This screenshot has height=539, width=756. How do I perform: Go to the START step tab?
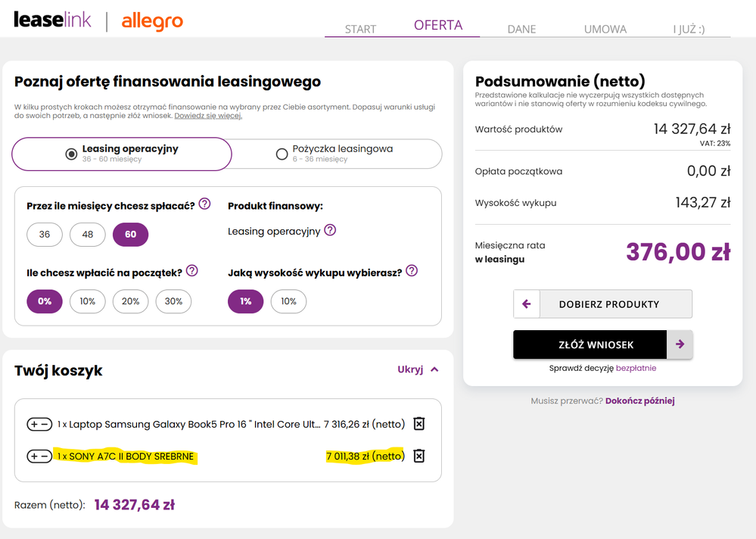click(360, 29)
